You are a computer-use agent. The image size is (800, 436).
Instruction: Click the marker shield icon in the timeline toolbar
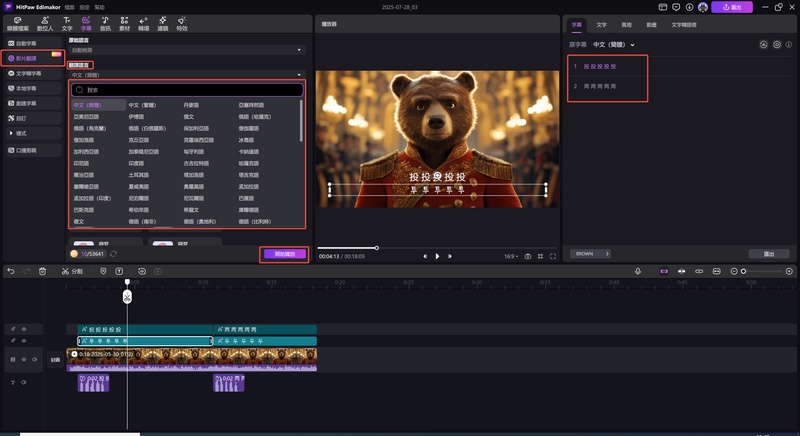103,271
